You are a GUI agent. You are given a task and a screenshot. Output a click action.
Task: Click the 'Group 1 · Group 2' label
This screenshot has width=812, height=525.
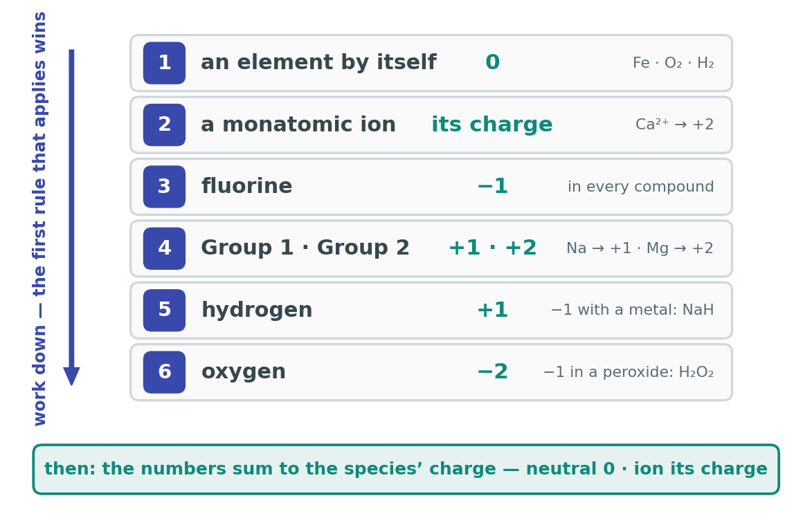coord(305,248)
